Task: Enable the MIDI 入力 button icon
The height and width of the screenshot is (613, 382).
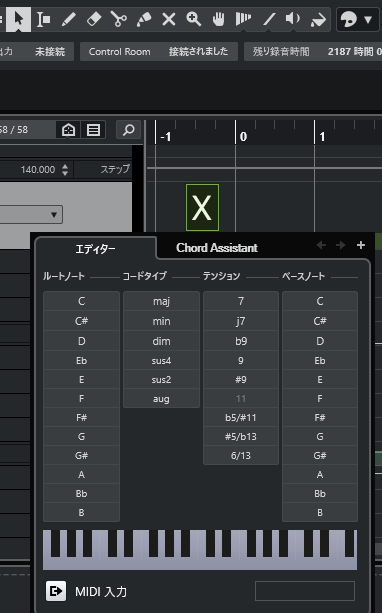Action: coord(56,591)
